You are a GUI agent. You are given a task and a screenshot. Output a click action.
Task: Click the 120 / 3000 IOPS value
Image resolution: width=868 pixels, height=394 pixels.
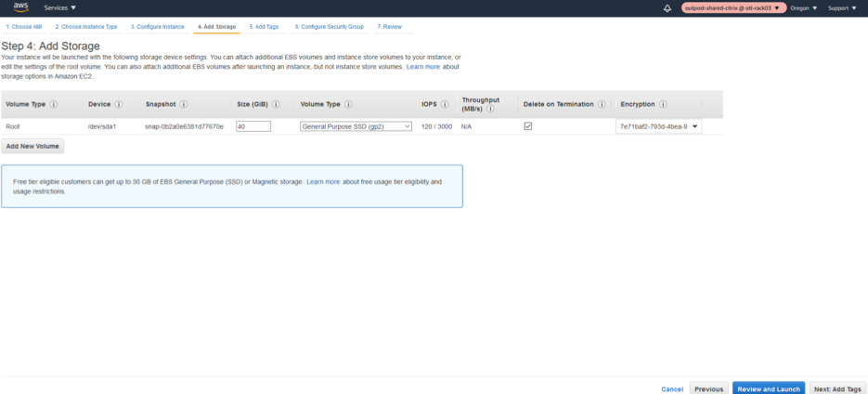coord(436,127)
